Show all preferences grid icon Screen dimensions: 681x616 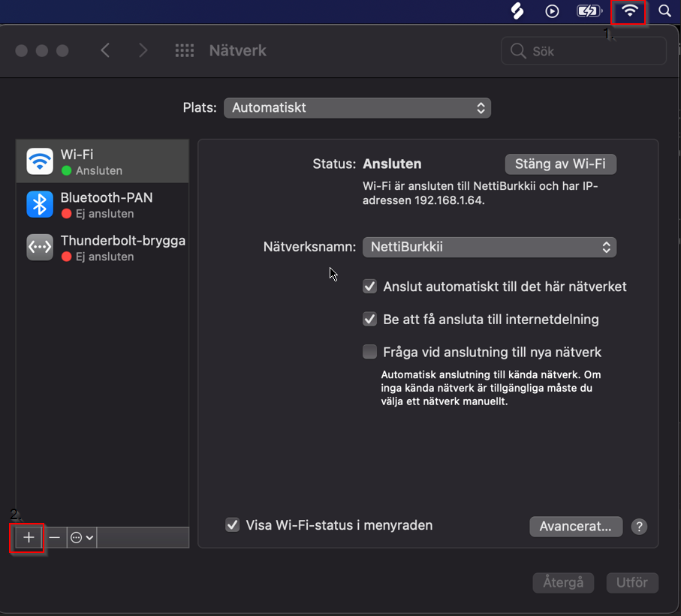tap(184, 51)
